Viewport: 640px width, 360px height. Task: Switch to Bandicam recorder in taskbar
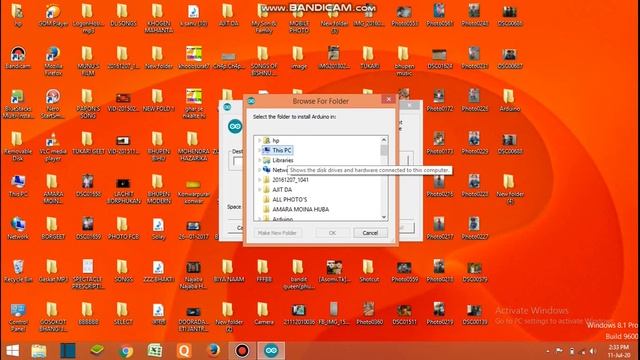point(242,351)
